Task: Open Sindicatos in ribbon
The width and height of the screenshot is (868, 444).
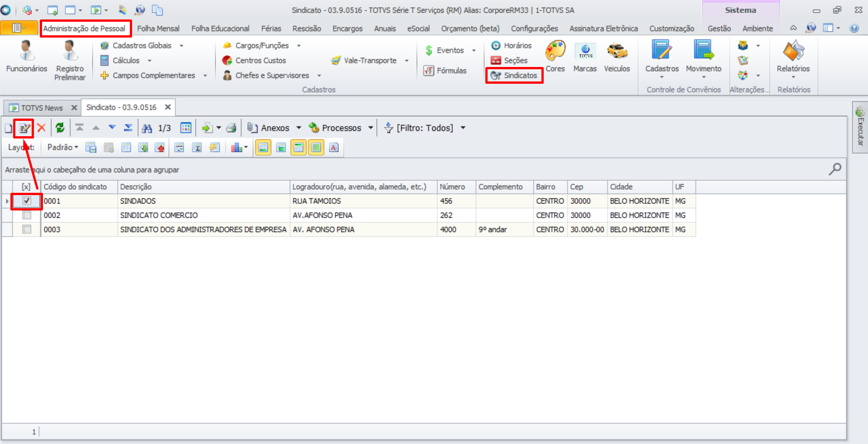Action: [514, 75]
